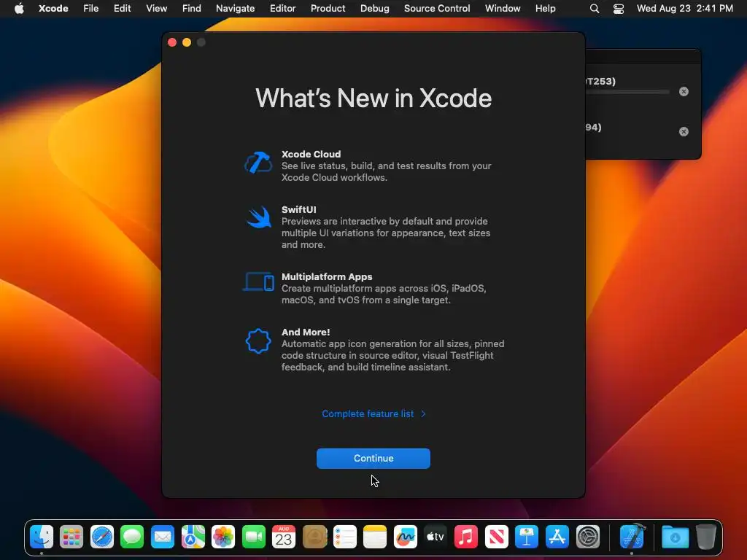This screenshot has width=747, height=560.
Task: Open the View menu
Action: click(x=156, y=8)
